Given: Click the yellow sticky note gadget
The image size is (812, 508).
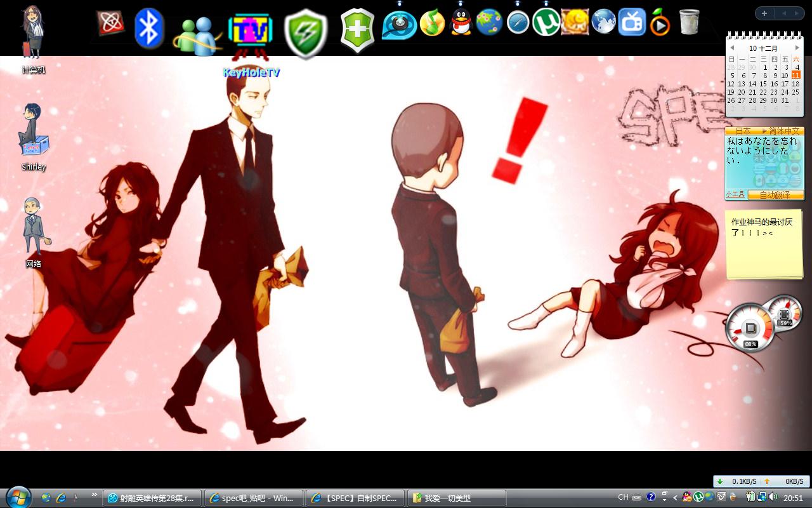Looking at the screenshot, I should pos(764,245).
